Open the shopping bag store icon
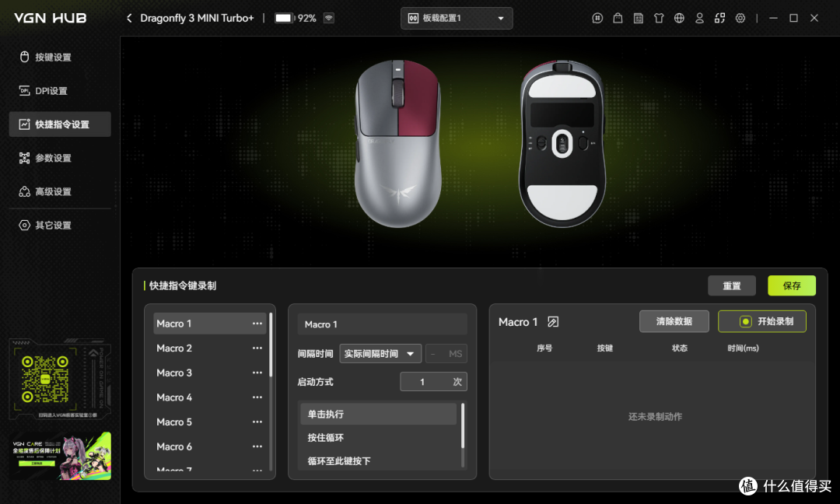The height and width of the screenshot is (504, 840). pos(618,18)
